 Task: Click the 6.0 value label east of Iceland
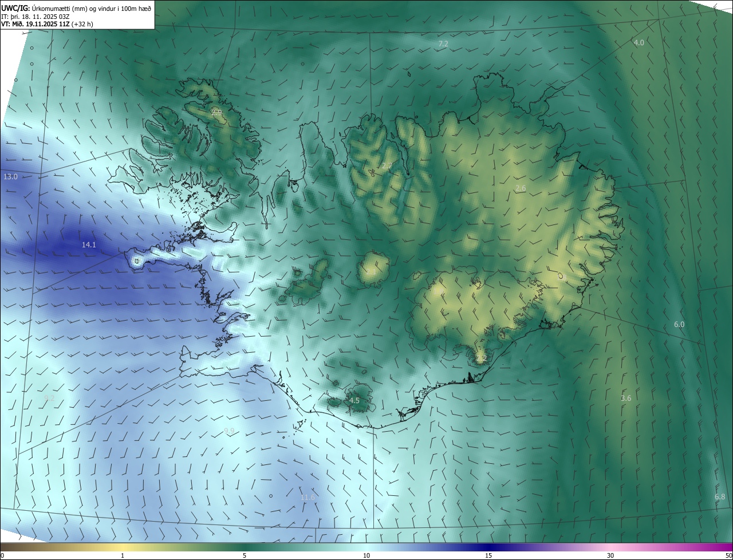679,324
